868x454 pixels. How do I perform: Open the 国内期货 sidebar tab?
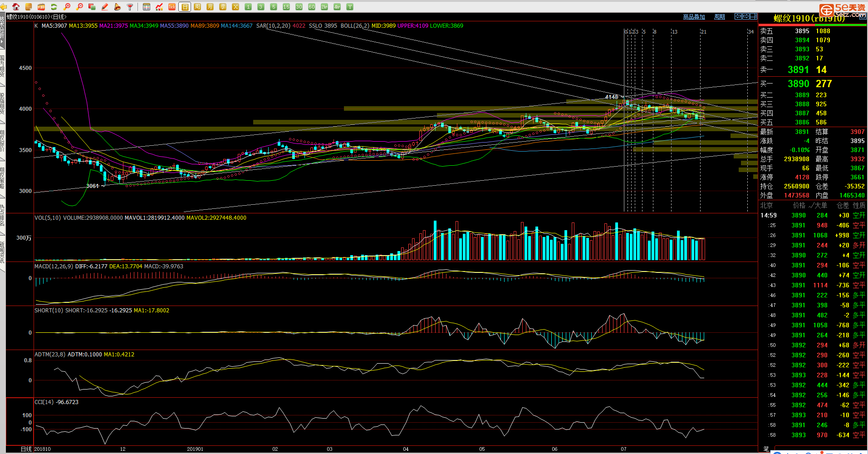(2, 66)
